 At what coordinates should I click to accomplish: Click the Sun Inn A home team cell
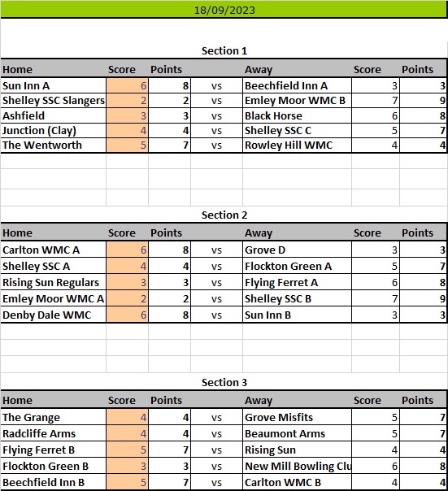tap(54, 85)
